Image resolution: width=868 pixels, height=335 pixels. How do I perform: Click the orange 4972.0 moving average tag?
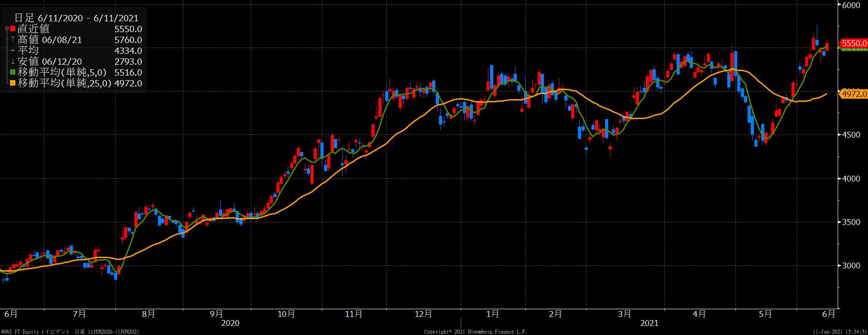coord(853,94)
